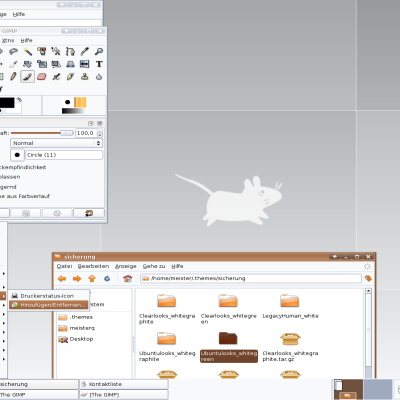Open the orange active pattern indicator
Viewport: 400px width, 400px height.
coord(80,102)
